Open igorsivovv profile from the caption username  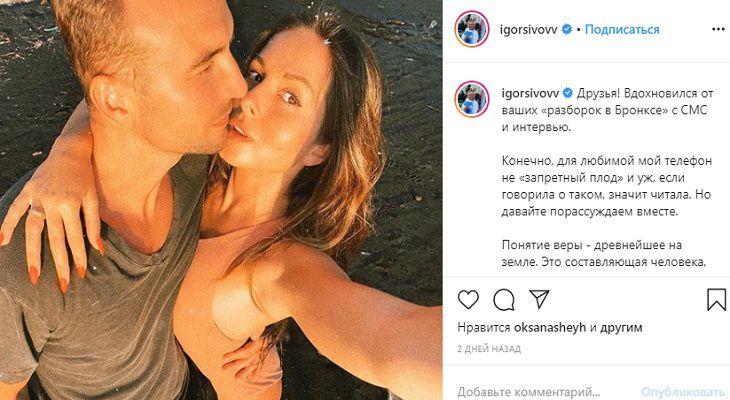click(x=530, y=93)
